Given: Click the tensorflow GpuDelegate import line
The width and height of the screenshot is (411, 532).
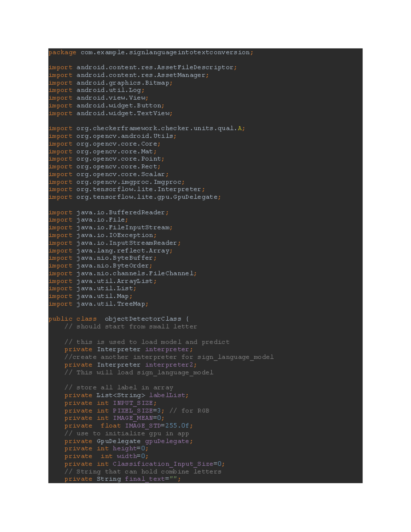Looking at the screenshot, I should (135, 197).
